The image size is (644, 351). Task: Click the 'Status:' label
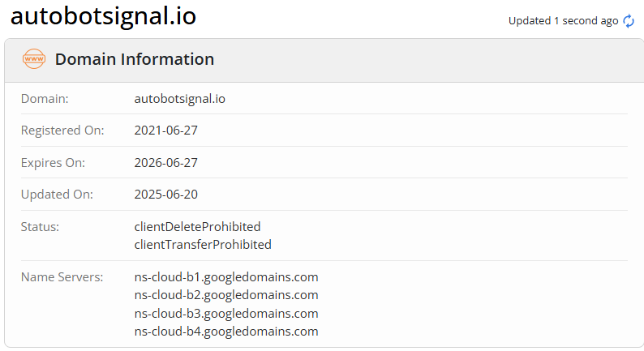click(x=40, y=227)
